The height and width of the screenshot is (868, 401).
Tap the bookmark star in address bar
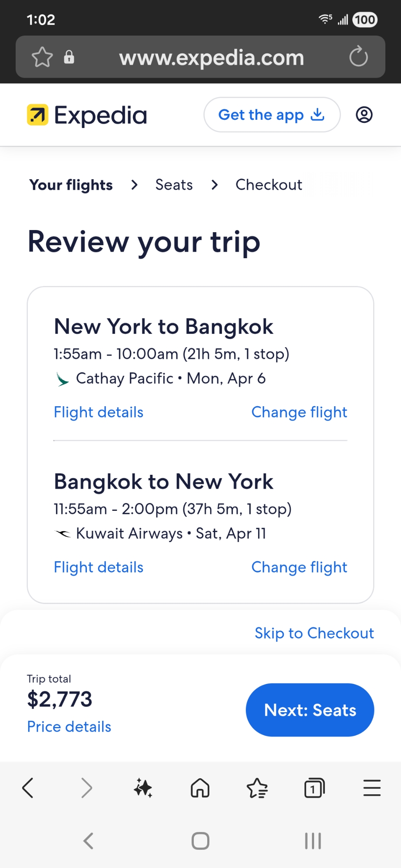42,57
